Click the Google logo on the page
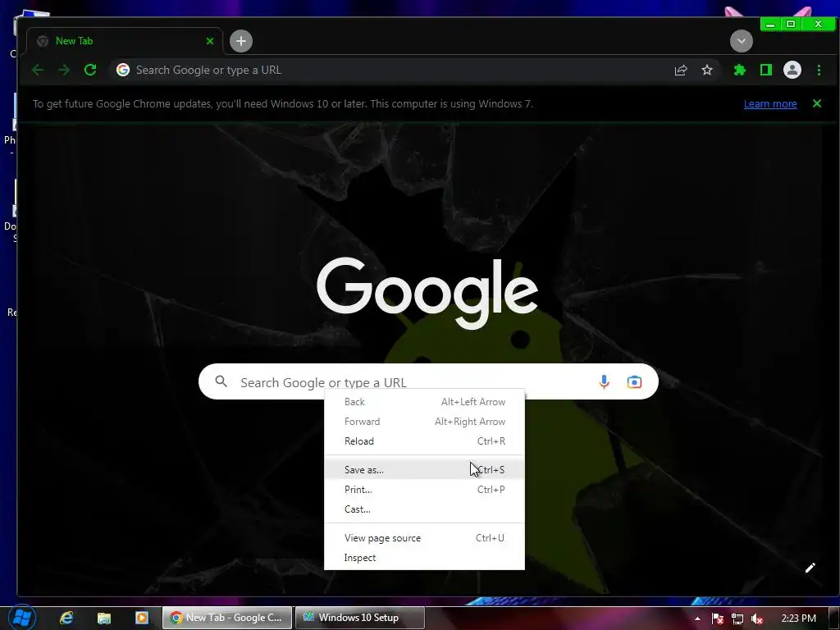 coord(427,293)
